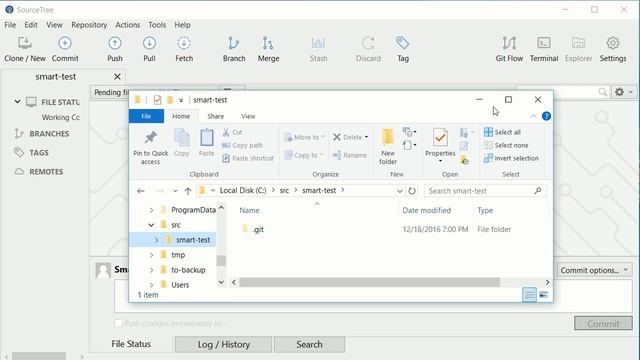Open Commit options dropdown

594,270
